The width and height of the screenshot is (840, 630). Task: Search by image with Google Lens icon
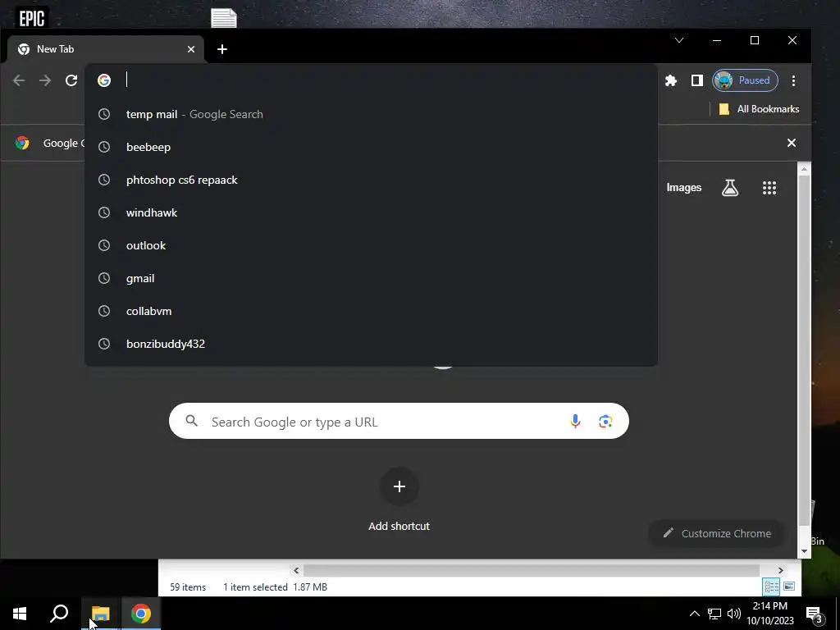[x=605, y=421]
